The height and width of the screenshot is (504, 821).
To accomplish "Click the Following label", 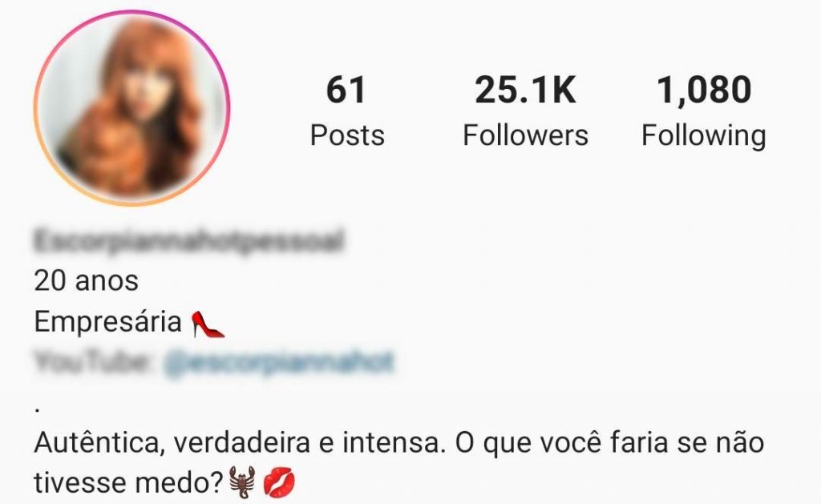I will tap(704, 136).
